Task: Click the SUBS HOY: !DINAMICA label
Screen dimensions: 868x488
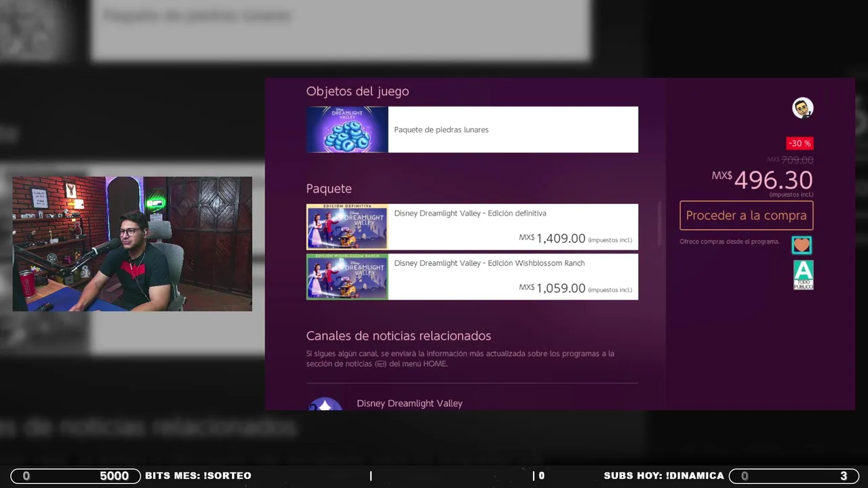Action: click(664, 476)
